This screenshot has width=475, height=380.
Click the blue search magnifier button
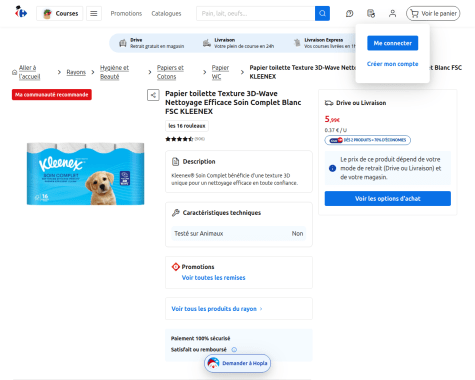pyautogui.click(x=322, y=13)
